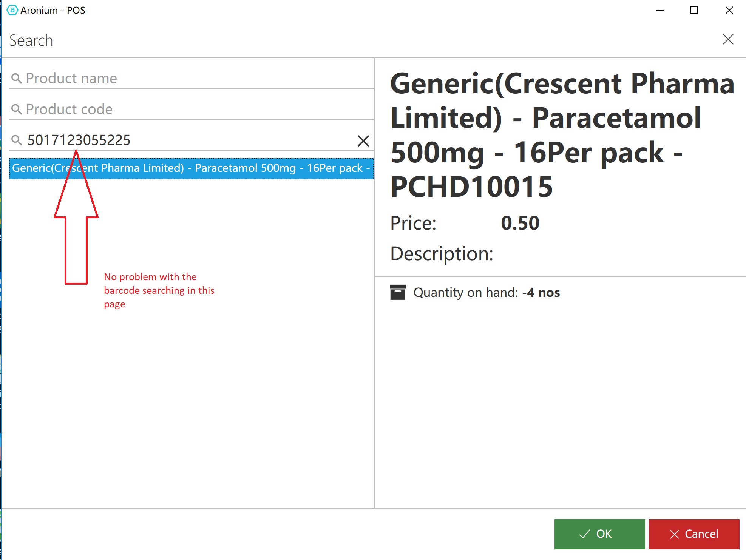
Task: Minimize the Aronium POS window
Action: coord(660,10)
